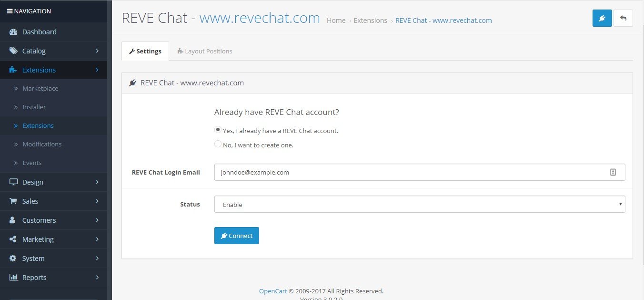Click the System gear icon
This screenshot has height=300, width=644.
13,259
